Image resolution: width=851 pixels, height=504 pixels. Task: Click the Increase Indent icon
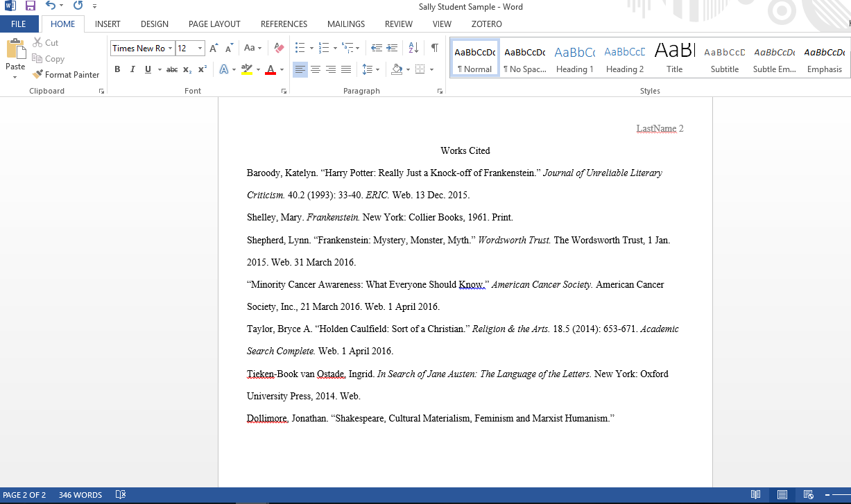(392, 48)
